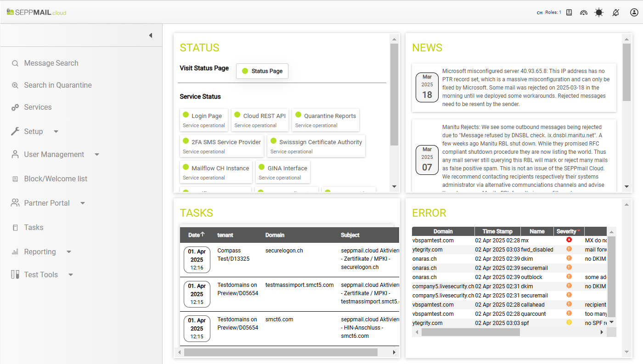643x364 pixels.
Task: Click the Partner Portal people icon
Action: (x=15, y=203)
